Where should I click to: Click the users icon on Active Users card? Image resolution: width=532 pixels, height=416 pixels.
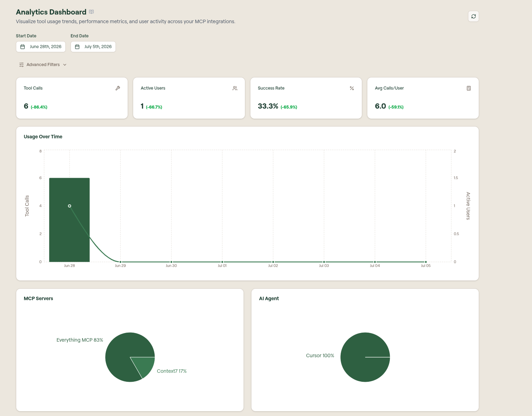tap(235, 88)
